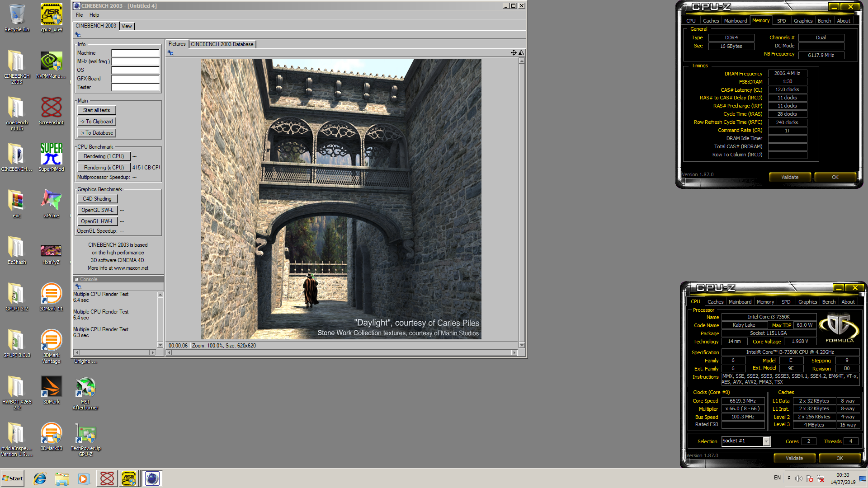Open the SPD tab in the upper CPU-Z window
Viewport: 868px width, 488px height.
[x=781, y=21]
